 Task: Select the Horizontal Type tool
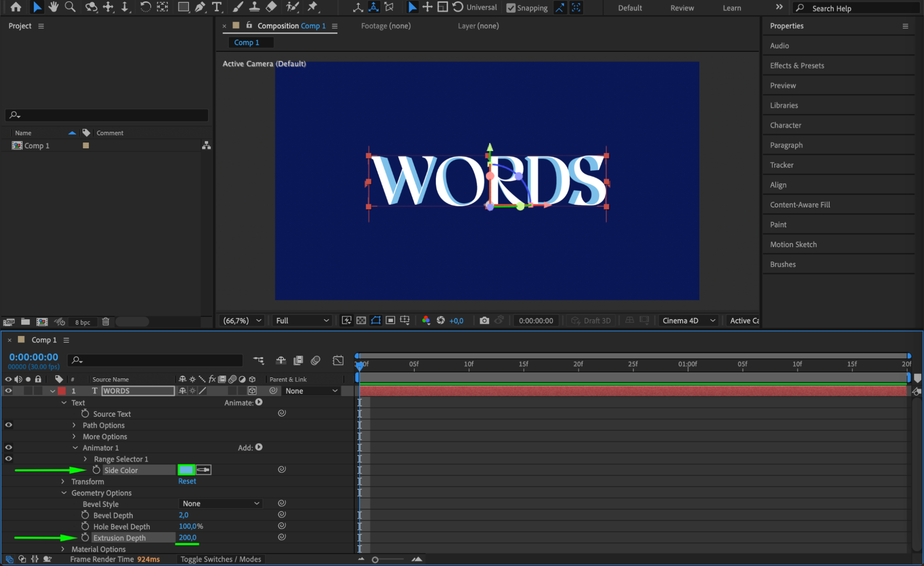[x=216, y=7]
